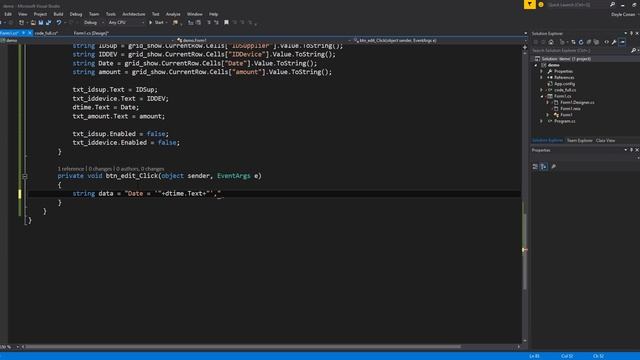Click the find-in-files icon right of Start
640x360 pixels.
point(176,22)
